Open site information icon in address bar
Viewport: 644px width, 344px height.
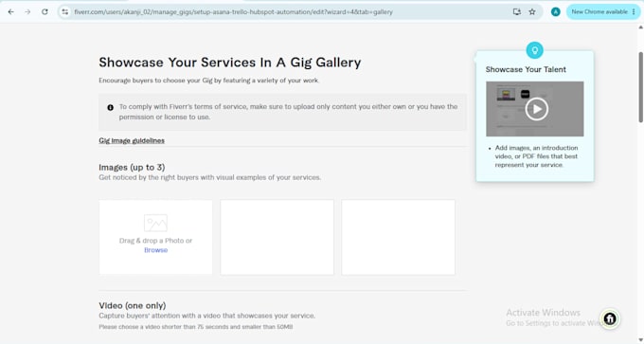(x=65, y=12)
